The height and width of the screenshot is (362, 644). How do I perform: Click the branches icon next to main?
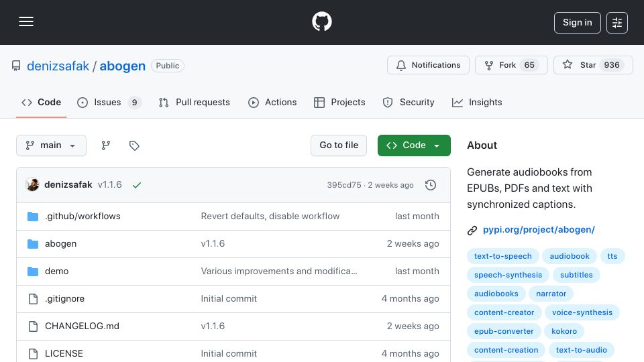pyautogui.click(x=106, y=145)
